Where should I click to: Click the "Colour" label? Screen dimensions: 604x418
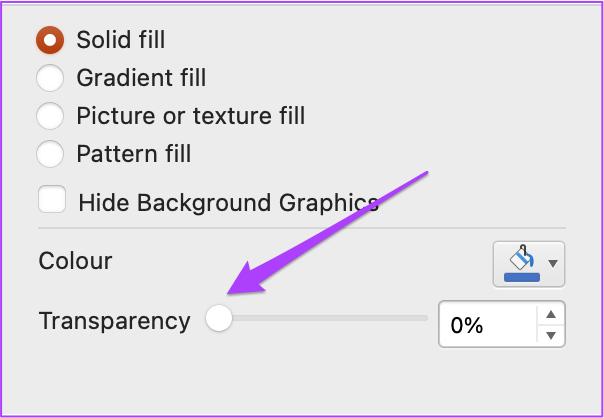(x=76, y=261)
